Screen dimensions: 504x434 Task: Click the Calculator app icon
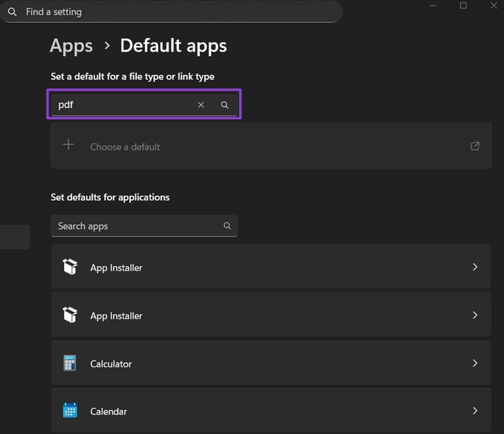click(70, 363)
